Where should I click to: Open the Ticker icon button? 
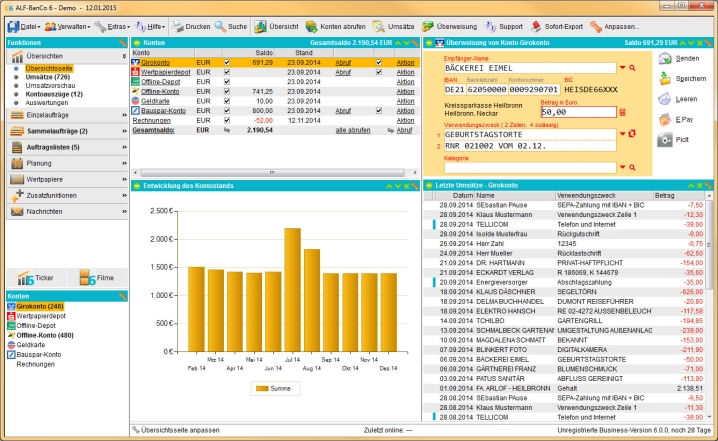pos(37,277)
